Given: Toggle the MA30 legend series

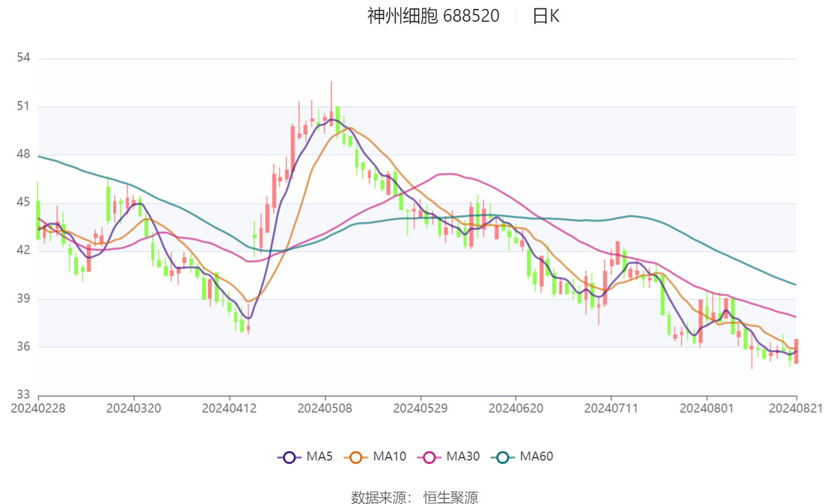Looking at the screenshot, I should click(449, 457).
